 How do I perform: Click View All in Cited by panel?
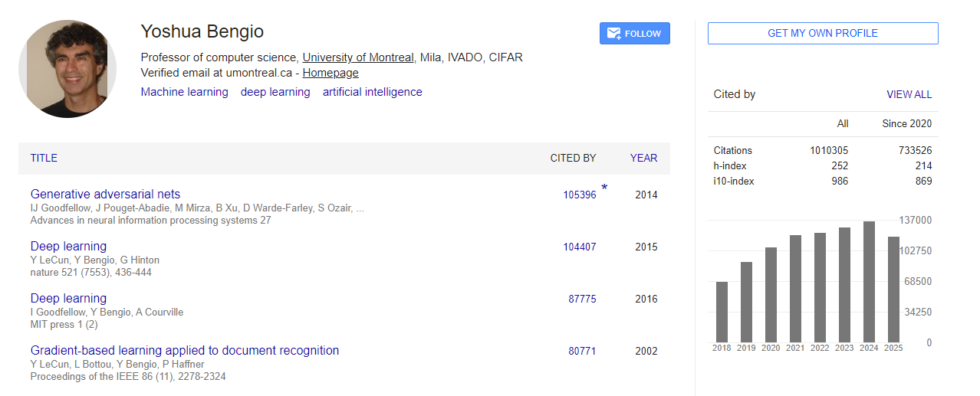(x=909, y=94)
